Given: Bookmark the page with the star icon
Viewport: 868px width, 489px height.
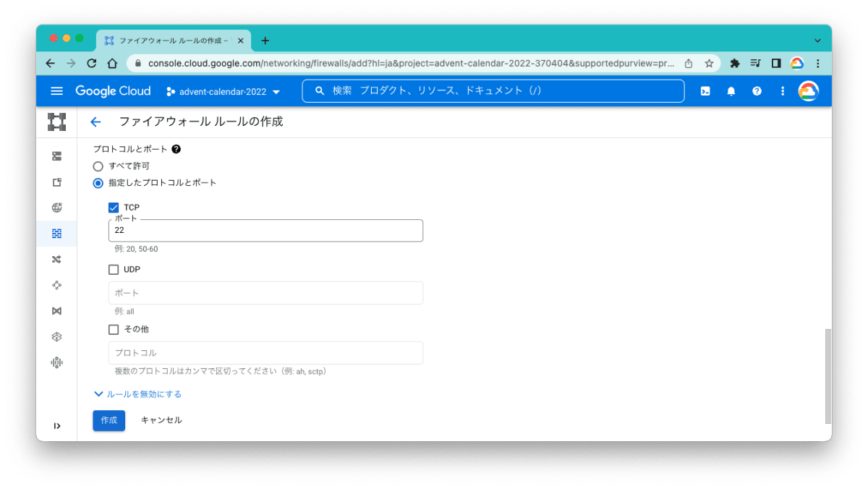Looking at the screenshot, I should [x=709, y=64].
